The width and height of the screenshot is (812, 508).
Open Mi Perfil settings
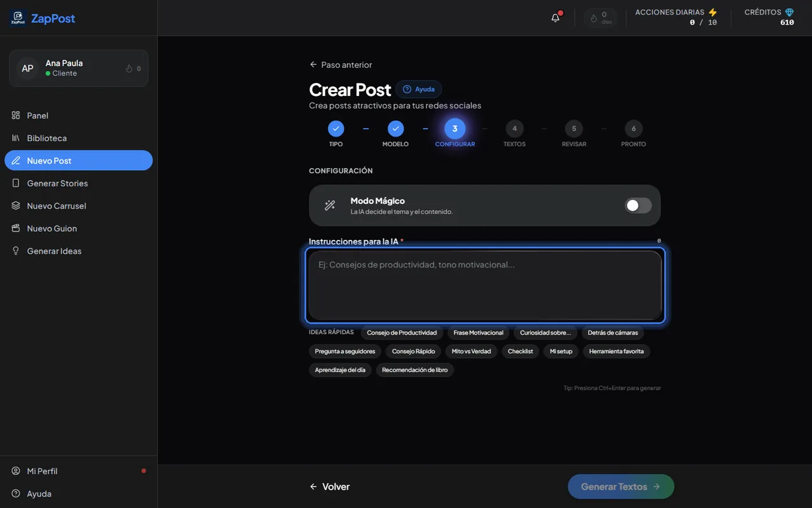[x=79, y=471]
